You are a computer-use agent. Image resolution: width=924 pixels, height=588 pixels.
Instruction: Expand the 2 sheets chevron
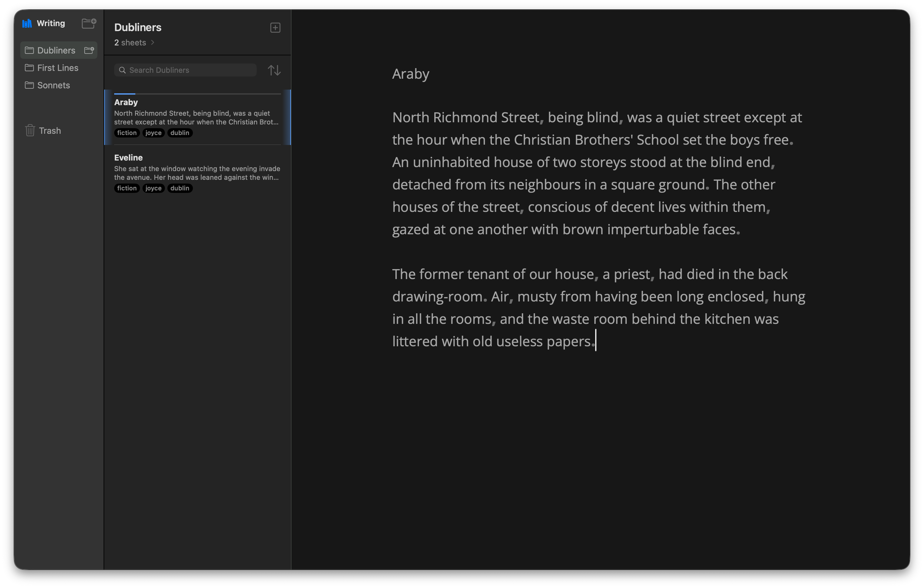coord(153,43)
